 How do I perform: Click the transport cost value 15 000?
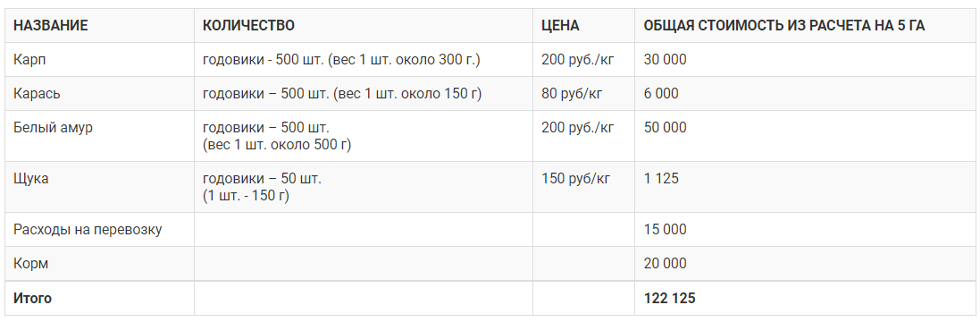pos(665,230)
